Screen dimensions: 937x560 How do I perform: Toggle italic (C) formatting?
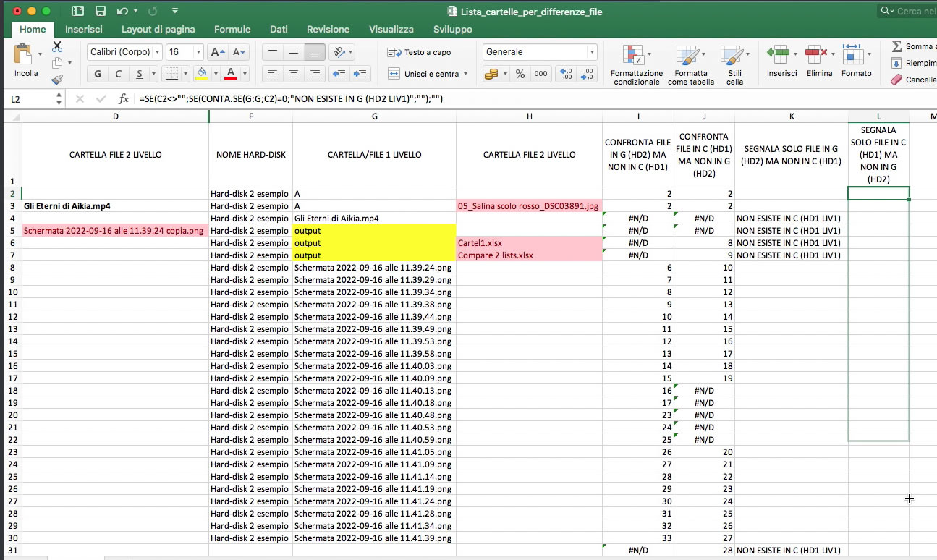coord(117,74)
